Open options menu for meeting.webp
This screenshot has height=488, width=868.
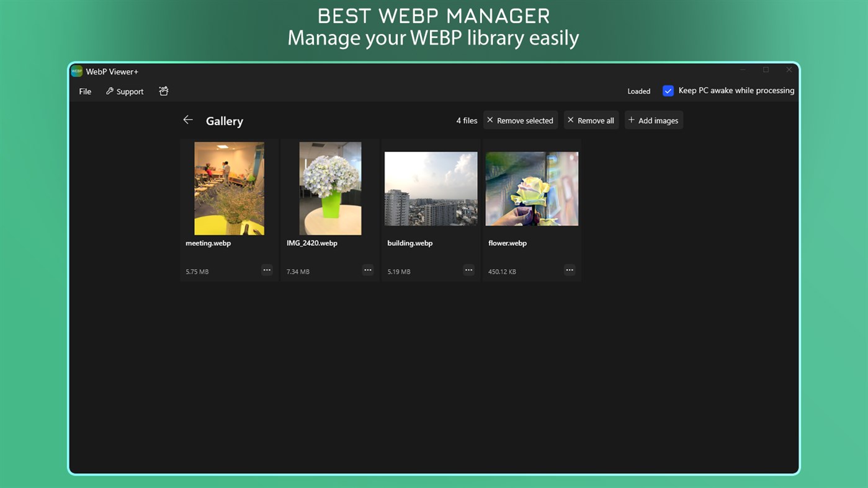coord(267,270)
